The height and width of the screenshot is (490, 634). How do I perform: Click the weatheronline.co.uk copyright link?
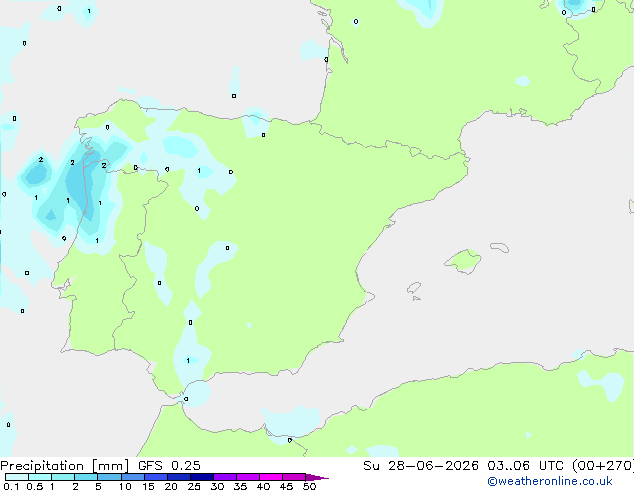550,481
